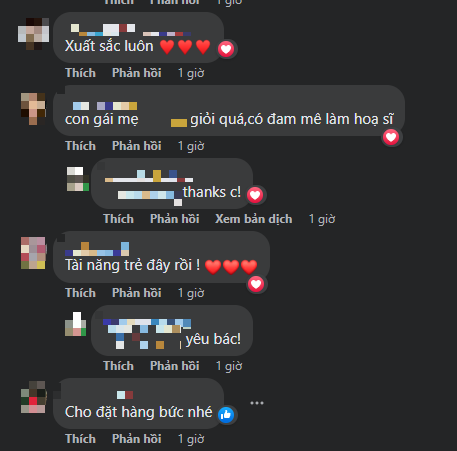Reply to 'Cho đặt hàng bức nhé' via Phản hồi

pyautogui.click(x=137, y=439)
